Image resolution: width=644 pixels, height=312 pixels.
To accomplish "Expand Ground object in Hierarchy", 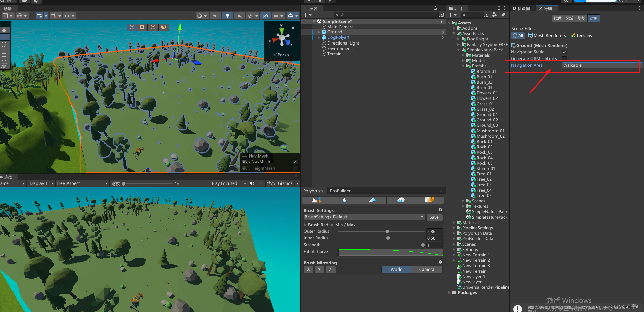I will point(319,32).
